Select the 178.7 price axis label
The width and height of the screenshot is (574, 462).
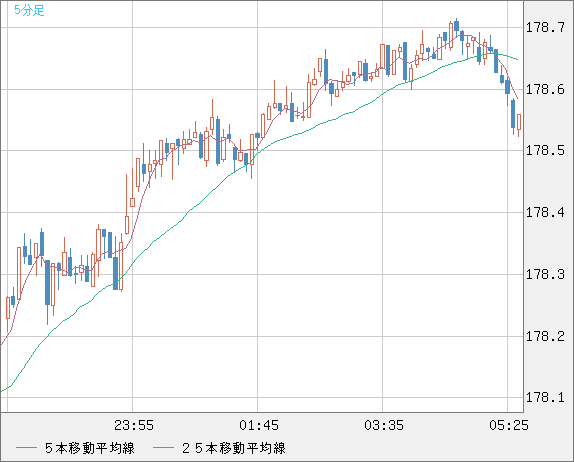point(545,27)
